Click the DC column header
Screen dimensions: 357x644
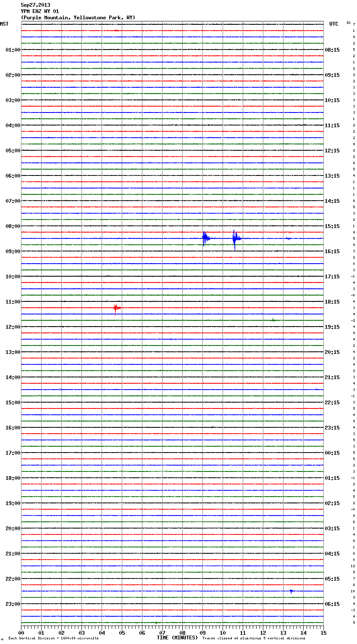pyautogui.click(x=349, y=23)
